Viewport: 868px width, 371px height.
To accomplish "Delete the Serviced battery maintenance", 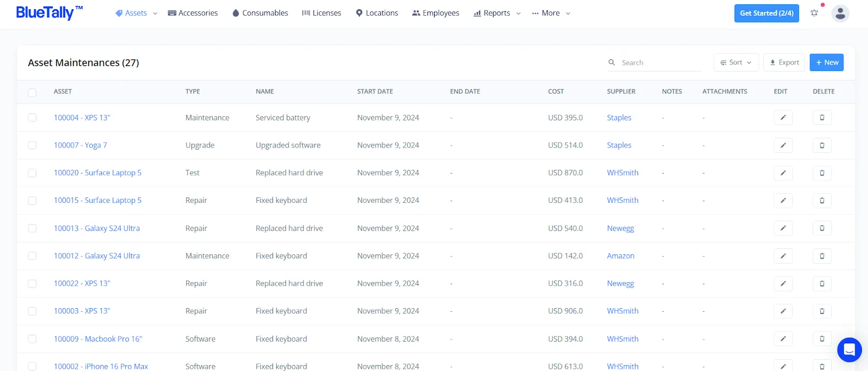I will coord(822,118).
